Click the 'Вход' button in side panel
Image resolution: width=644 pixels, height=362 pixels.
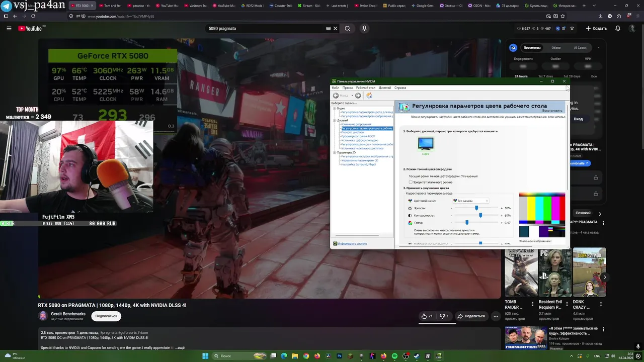click(578, 119)
